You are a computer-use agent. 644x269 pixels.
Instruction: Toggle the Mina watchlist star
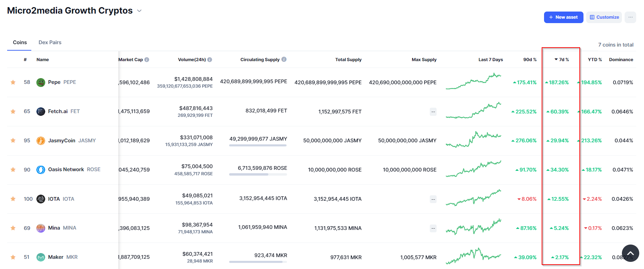[x=13, y=228]
